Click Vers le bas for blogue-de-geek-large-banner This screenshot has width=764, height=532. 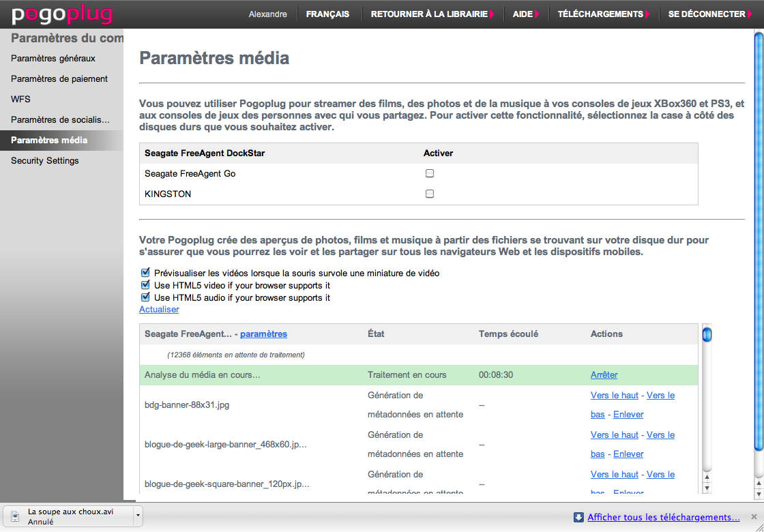pos(660,434)
